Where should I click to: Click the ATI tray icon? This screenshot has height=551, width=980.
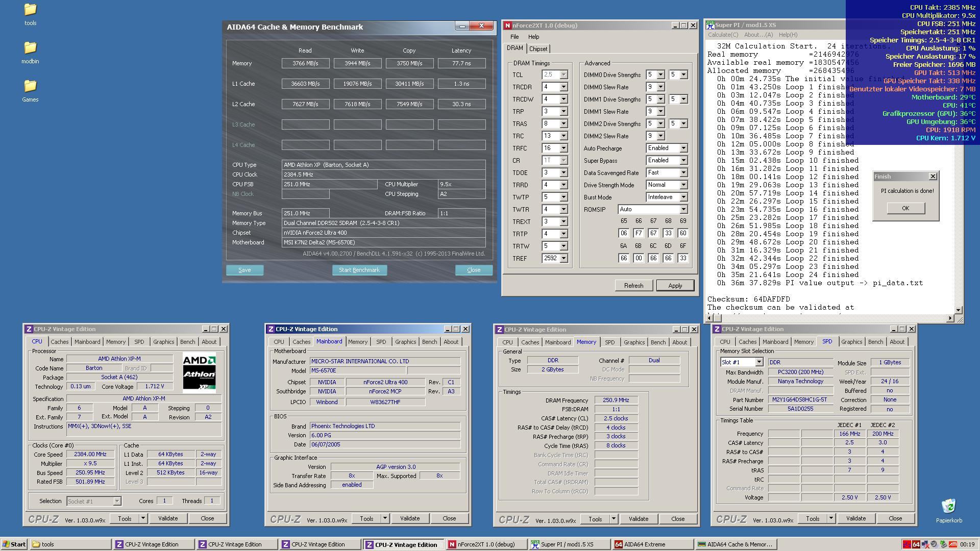pos(952,544)
